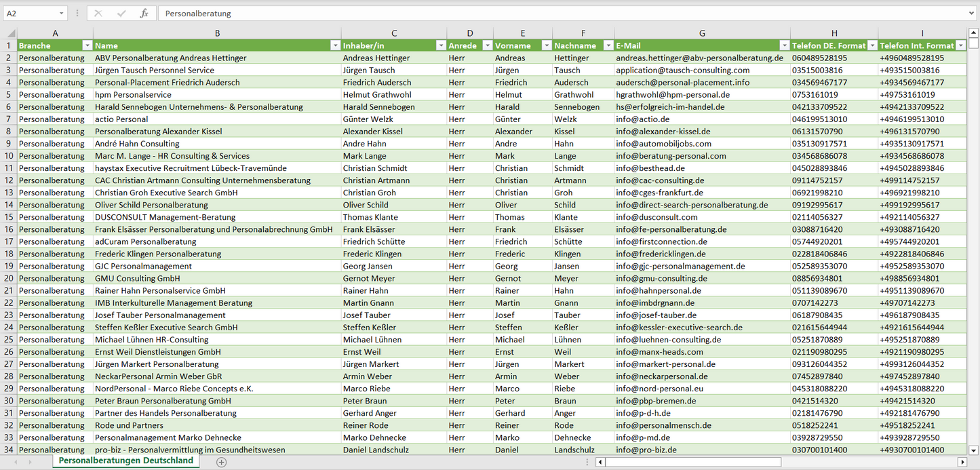Screen dimensions: 980x470
Task: Click the vertical scrollbar up arrow
Action: 974,33
